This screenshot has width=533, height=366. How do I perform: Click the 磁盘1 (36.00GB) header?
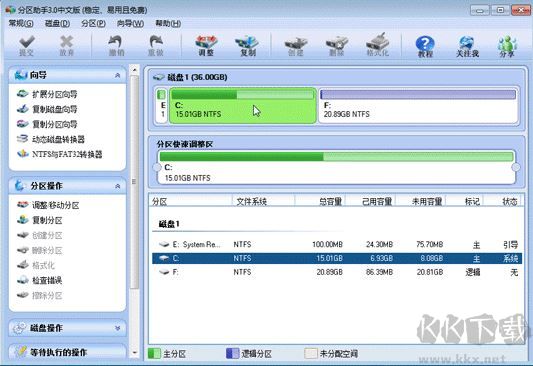tap(191, 77)
